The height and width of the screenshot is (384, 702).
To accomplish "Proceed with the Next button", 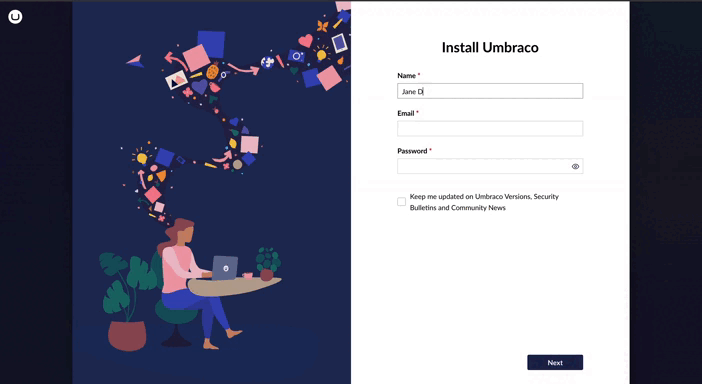I will point(555,363).
